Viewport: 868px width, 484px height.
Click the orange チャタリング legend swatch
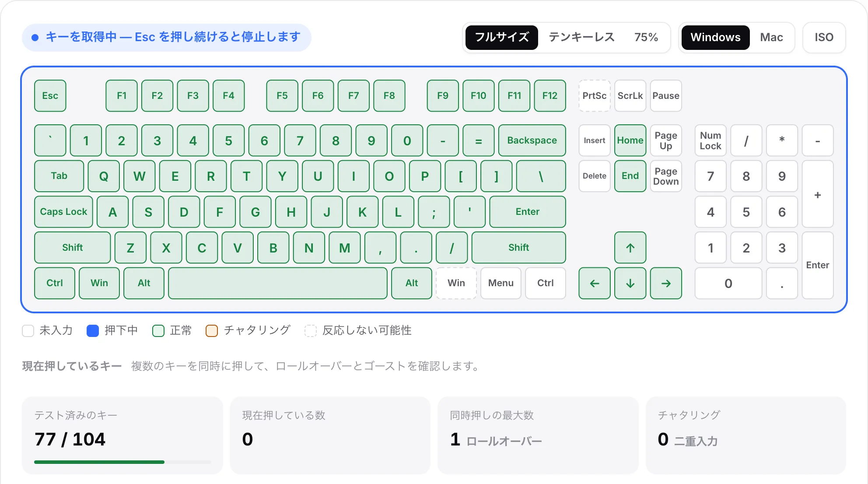point(212,330)
